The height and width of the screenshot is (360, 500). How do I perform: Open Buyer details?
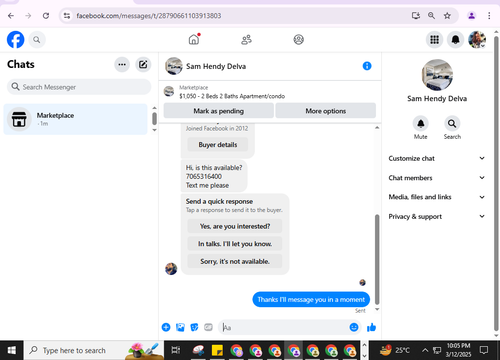tap(218, 145)
